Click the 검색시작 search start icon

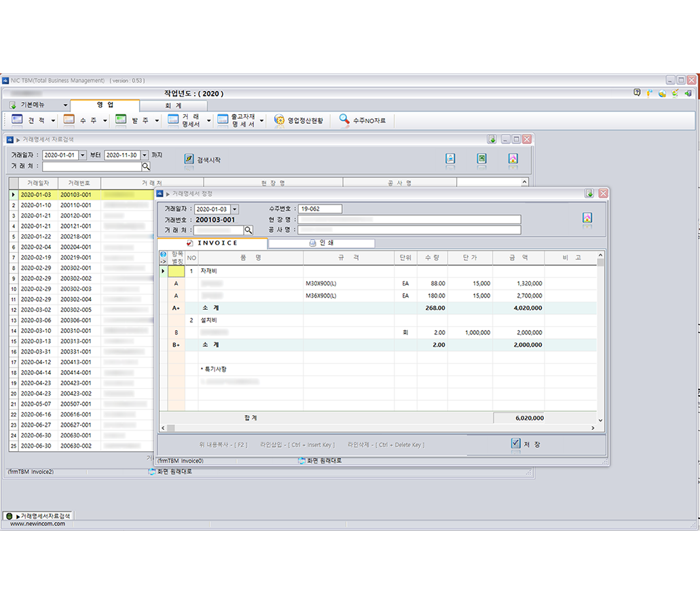click(x=189, y=160)
